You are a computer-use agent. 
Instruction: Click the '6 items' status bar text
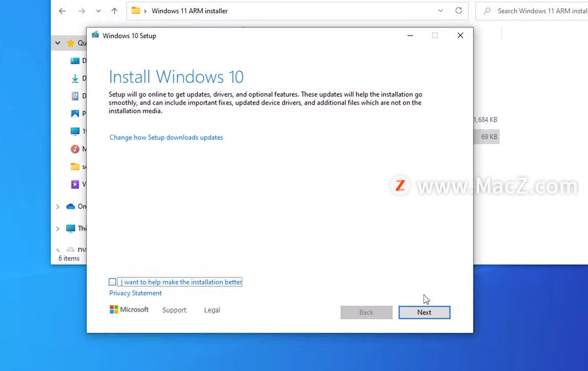point(69,258)
